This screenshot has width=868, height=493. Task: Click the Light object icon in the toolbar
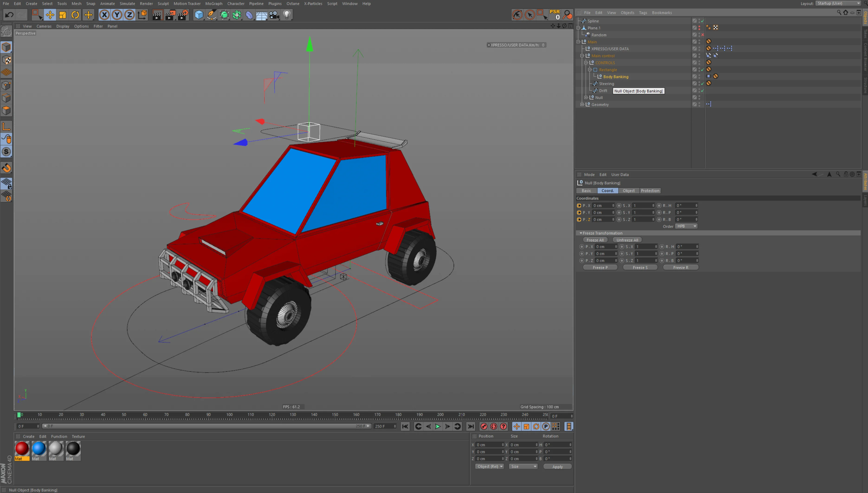[x=286, y=15]
